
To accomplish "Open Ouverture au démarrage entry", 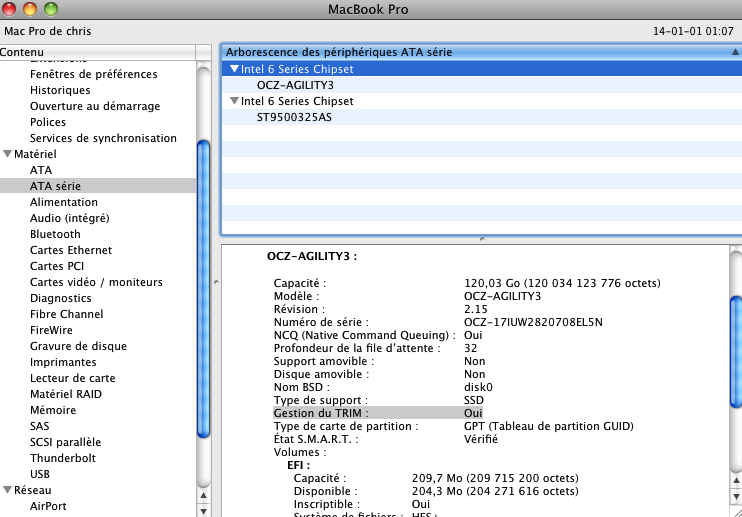I will point(95,106).
